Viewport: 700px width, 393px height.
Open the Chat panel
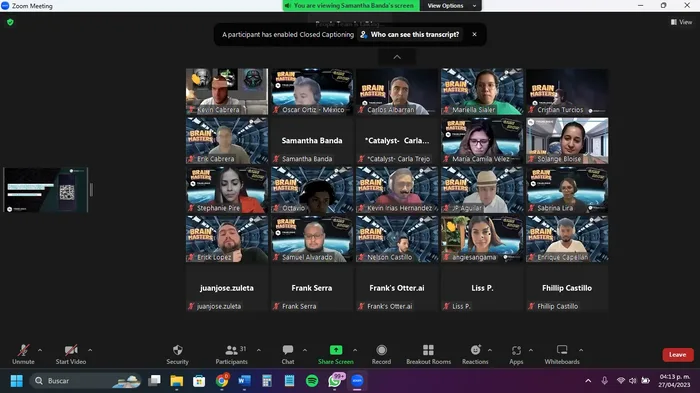(288, 355)
